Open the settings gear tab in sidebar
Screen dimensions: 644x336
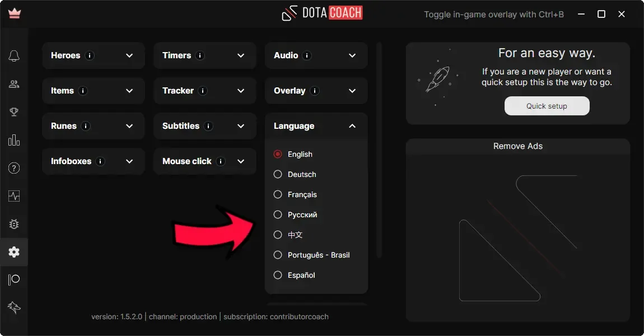pyautogui.click(x=14, y=252)
